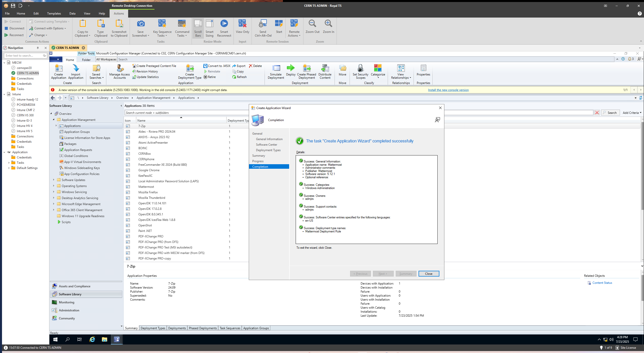The height and width of the screenshot is (353, 644).
Task: Open Connect with Options dropdown
Action: (48, 28)
